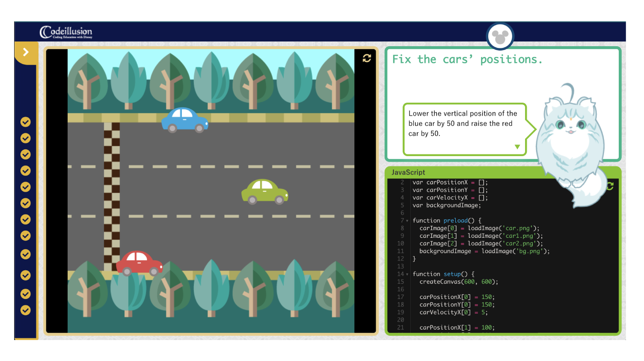The image size is (644, 361).
Task: Reset the code with the green refresh icon
Action: tap(610, 186)
